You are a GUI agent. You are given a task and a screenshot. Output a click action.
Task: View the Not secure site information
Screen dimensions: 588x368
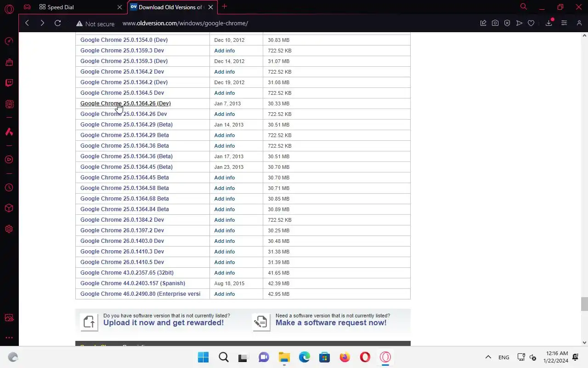(x=96, y=23)
